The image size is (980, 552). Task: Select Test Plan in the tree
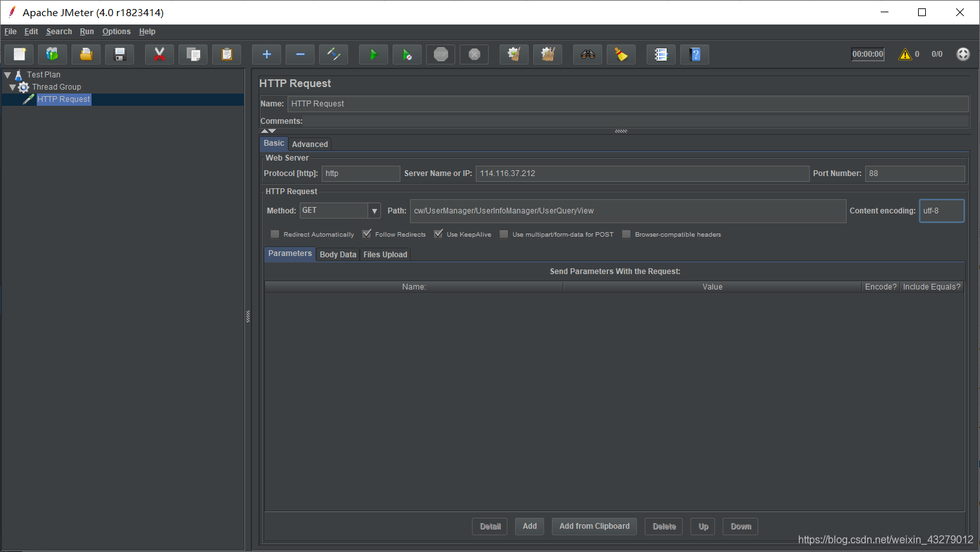click(43, 75)
